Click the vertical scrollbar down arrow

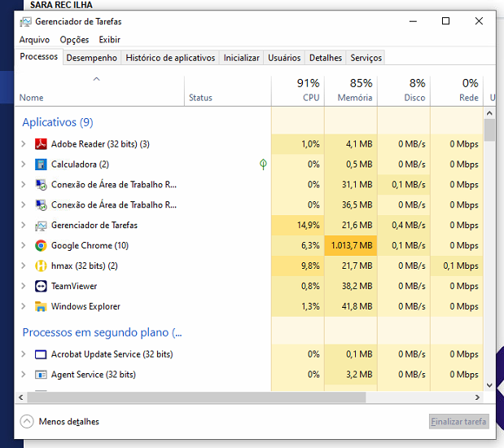point(489,385)
